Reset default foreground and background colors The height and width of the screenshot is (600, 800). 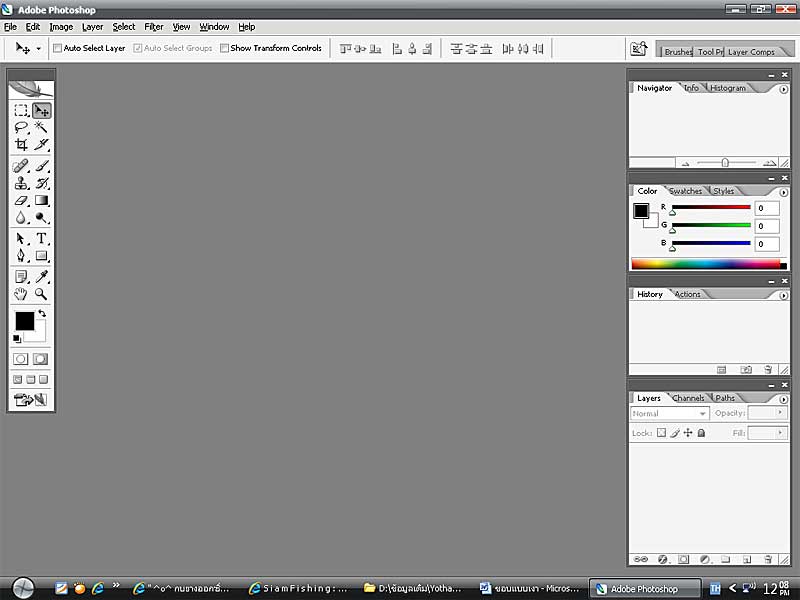tap(17, 339)
